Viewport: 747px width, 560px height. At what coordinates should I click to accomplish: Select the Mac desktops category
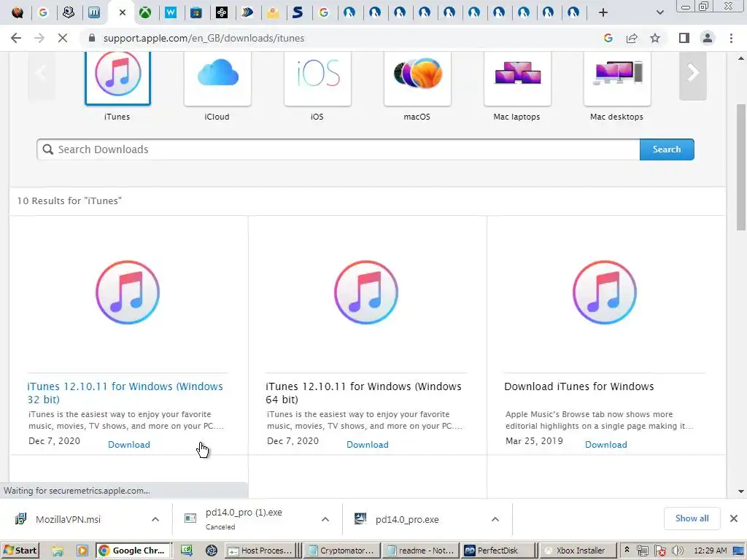tap(617, 77)
